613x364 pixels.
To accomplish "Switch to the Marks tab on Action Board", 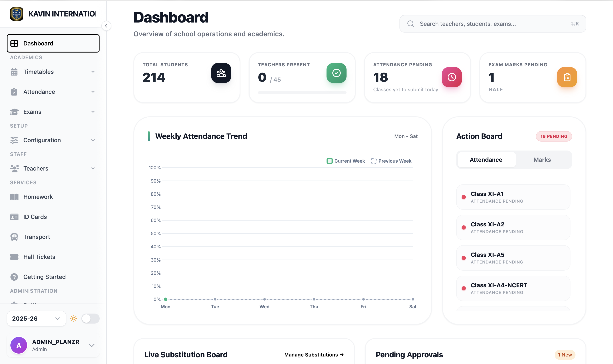I will pos(542,159).
